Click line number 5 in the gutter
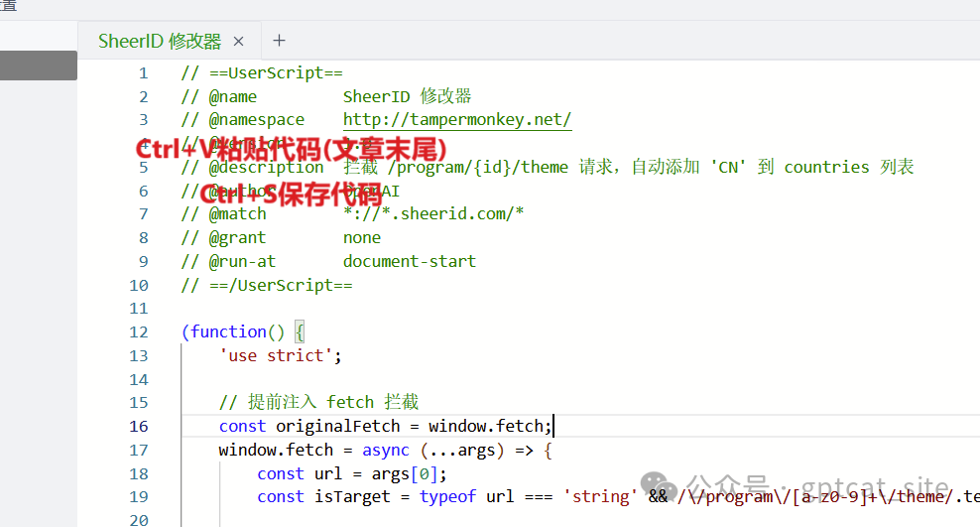This screenshot has height=527, width=980. pyautogui.click(x=144, y=168)
